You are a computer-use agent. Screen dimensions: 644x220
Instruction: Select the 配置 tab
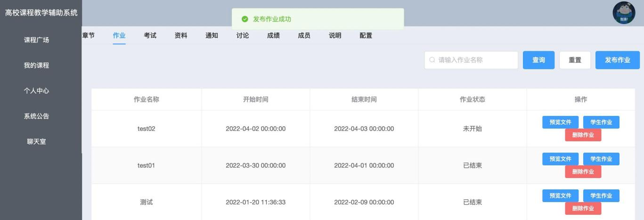click(366, 35)
